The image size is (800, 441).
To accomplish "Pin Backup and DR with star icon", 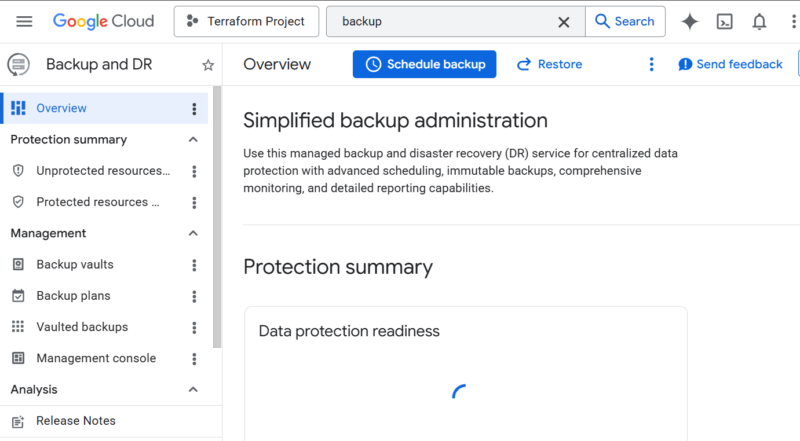I will tap(208, 65).
